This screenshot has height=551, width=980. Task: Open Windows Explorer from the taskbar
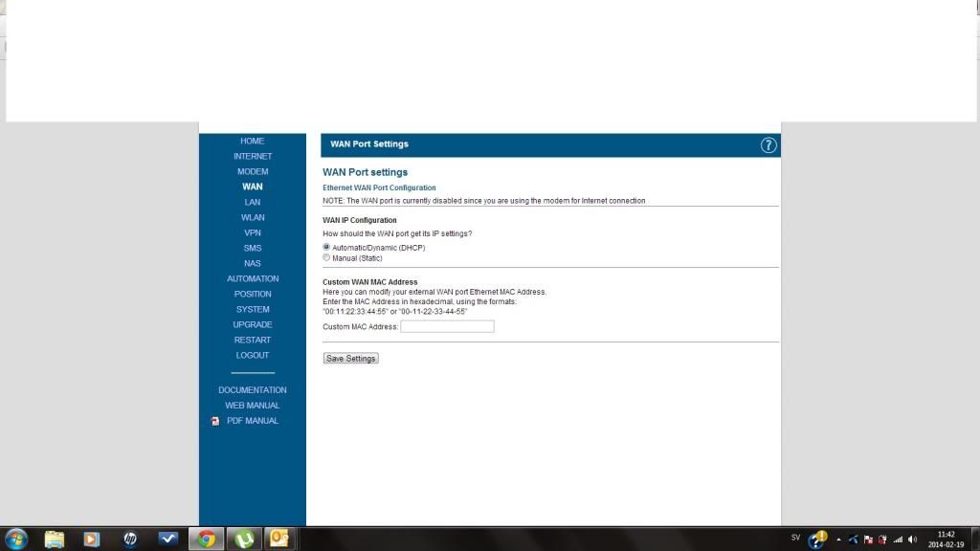tap(55, 539)
